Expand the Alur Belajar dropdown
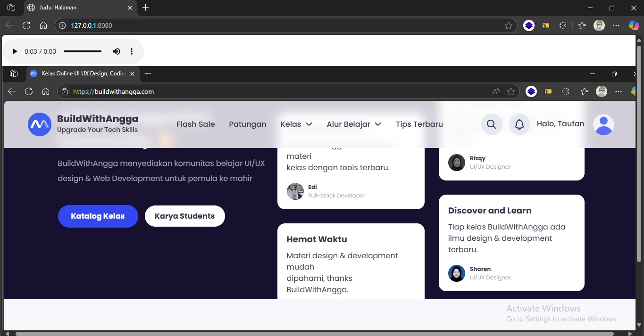Viewport: 644px width, 336px height. pos(354,124)
